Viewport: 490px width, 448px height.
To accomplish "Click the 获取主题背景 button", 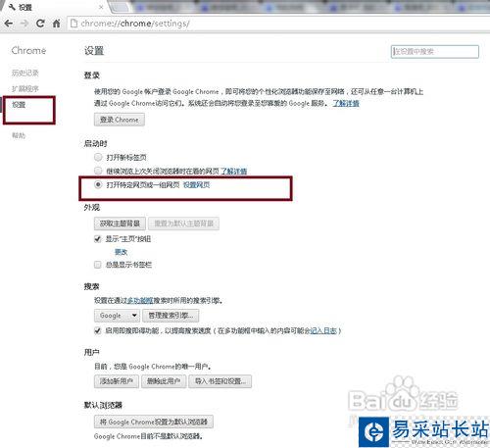I will [x=120, y=224].
